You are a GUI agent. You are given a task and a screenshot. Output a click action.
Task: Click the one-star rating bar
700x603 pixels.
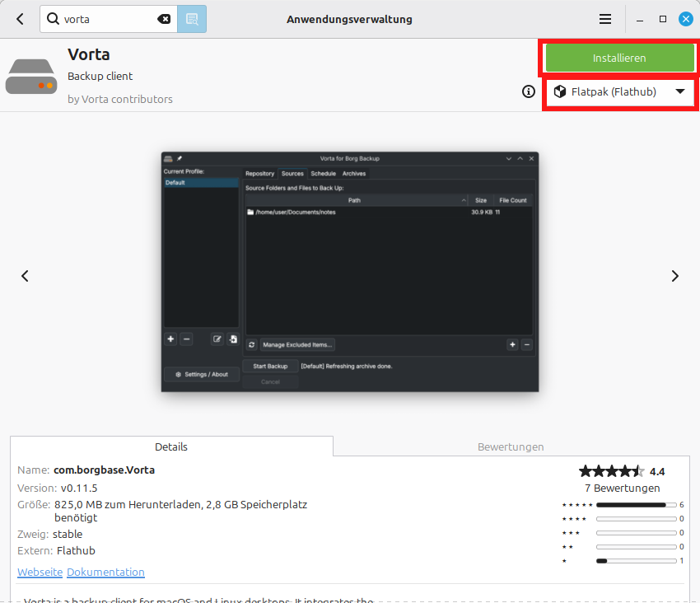point(636,561)
